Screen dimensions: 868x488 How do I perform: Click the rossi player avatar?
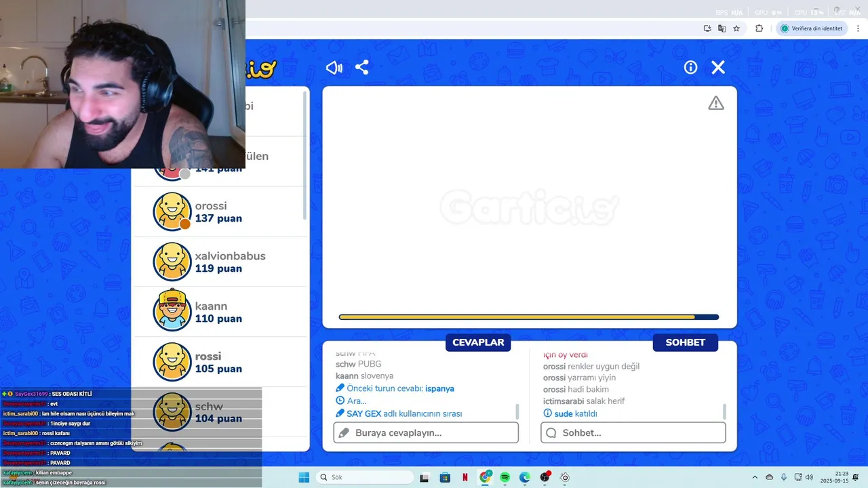point(172,362)
